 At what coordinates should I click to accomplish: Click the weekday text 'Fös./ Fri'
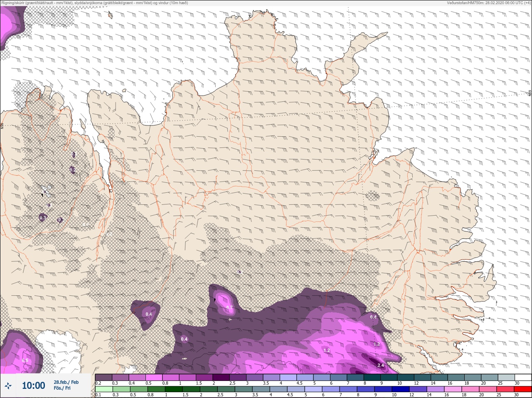[x=62, y=388]
